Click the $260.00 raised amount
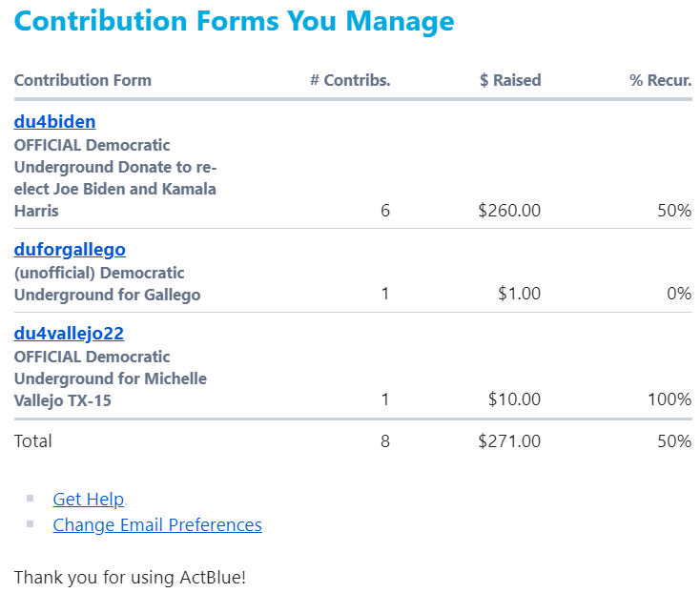 509,211
